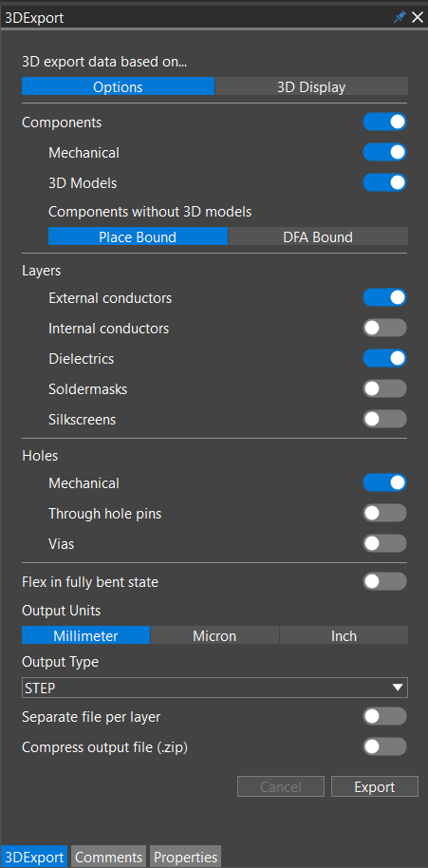Disable Mechanical components toggle
Screen dimensions: 428x868
(385, 152)
